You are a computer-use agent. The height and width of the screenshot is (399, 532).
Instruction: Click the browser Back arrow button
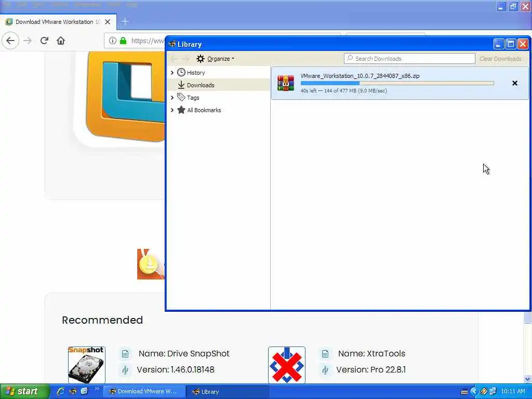click(x=10, y=41)
